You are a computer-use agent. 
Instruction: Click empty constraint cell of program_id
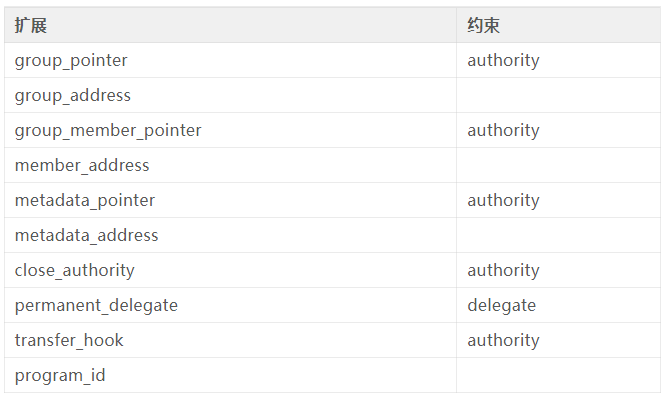[558, 375]
